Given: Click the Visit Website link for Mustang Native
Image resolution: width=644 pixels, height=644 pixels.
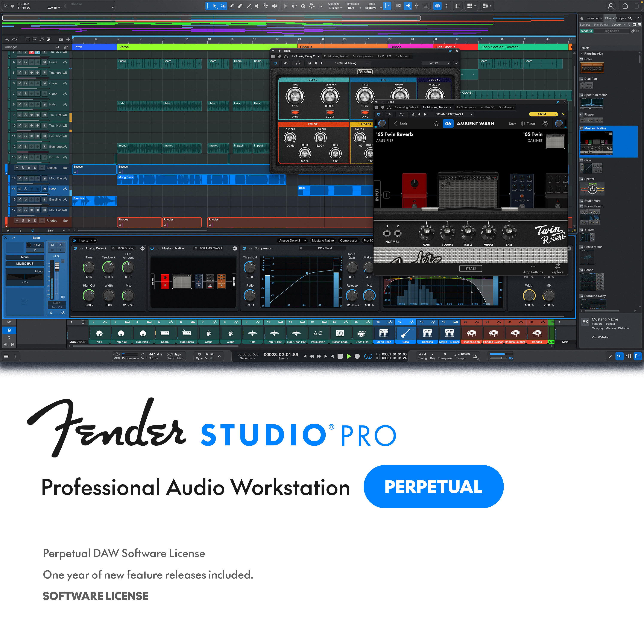Looking at the screenshot, I should 600,337.
